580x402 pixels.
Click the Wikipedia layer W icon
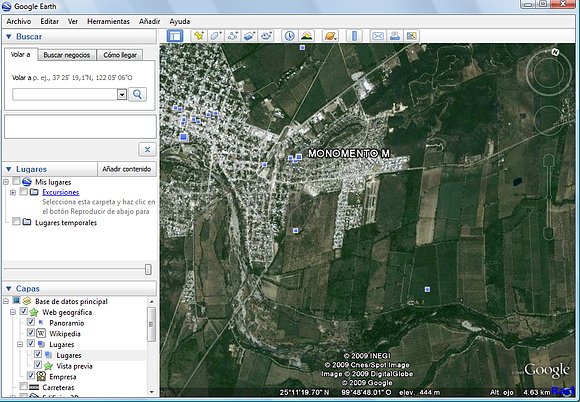41,334
